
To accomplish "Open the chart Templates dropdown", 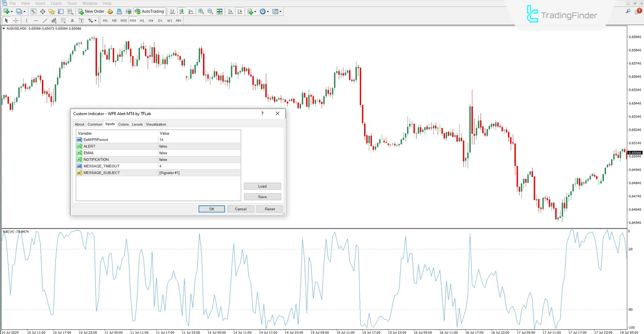I will pyautogui.click(x=281, y=11).
